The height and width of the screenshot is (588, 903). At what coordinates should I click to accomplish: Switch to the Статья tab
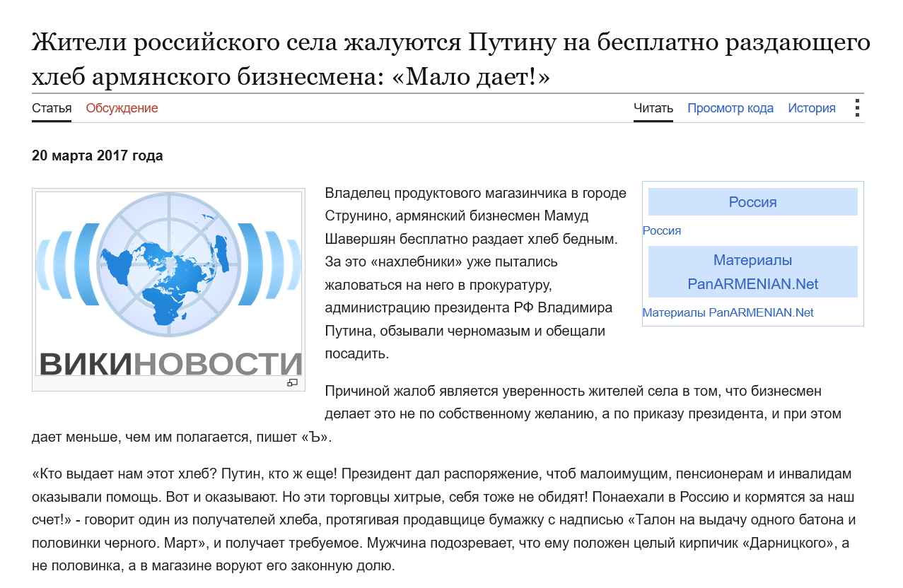click(52, 108)
